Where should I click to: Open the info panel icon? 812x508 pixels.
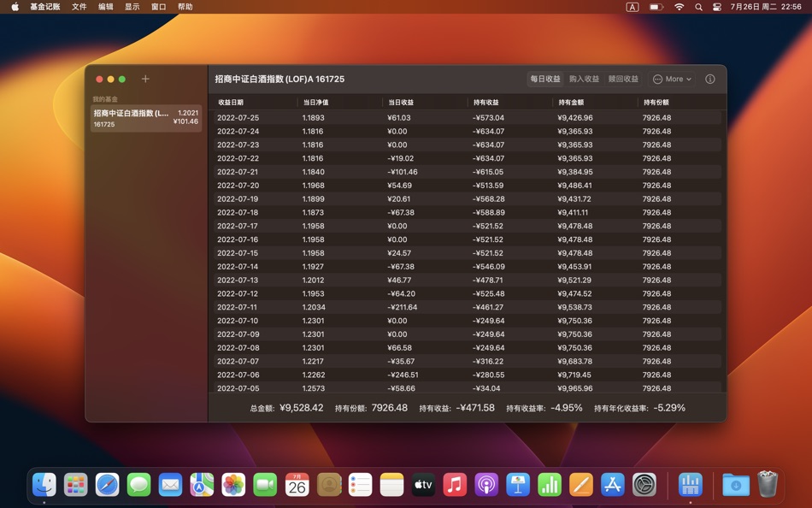pos(710,79)
